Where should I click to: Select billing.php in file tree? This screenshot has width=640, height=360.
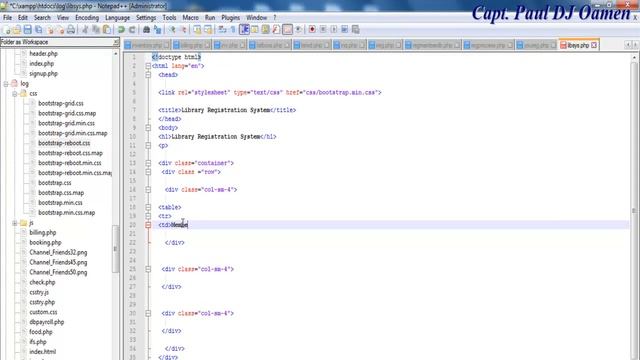tap(42, 233)
